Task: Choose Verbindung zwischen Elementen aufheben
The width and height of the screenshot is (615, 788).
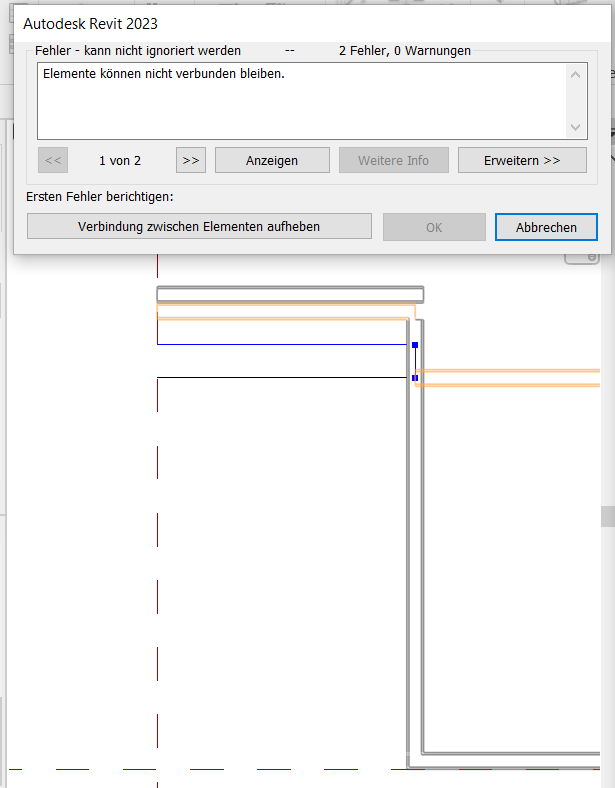Action: pyautogui.click(x=199, y=227)
